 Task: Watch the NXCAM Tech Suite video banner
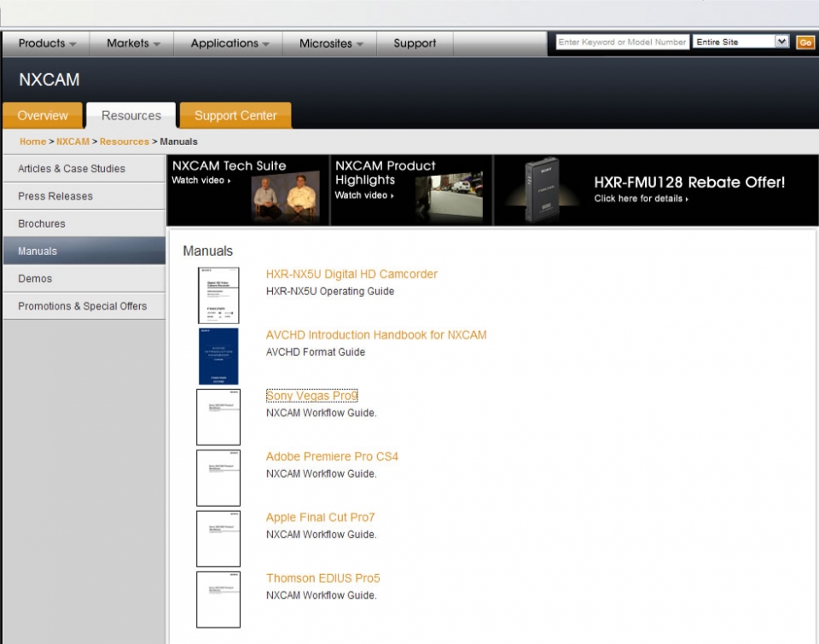tap(247, 189)
